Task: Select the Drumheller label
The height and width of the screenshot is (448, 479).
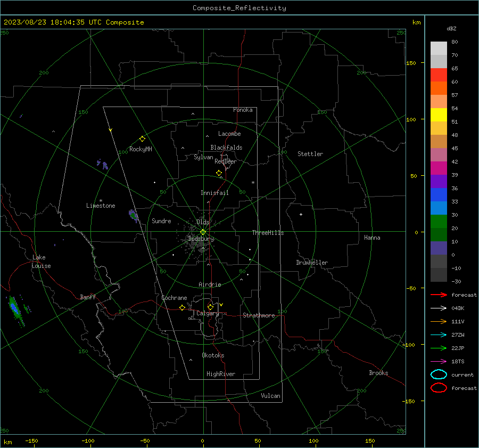Action: [x=312, y=263]
